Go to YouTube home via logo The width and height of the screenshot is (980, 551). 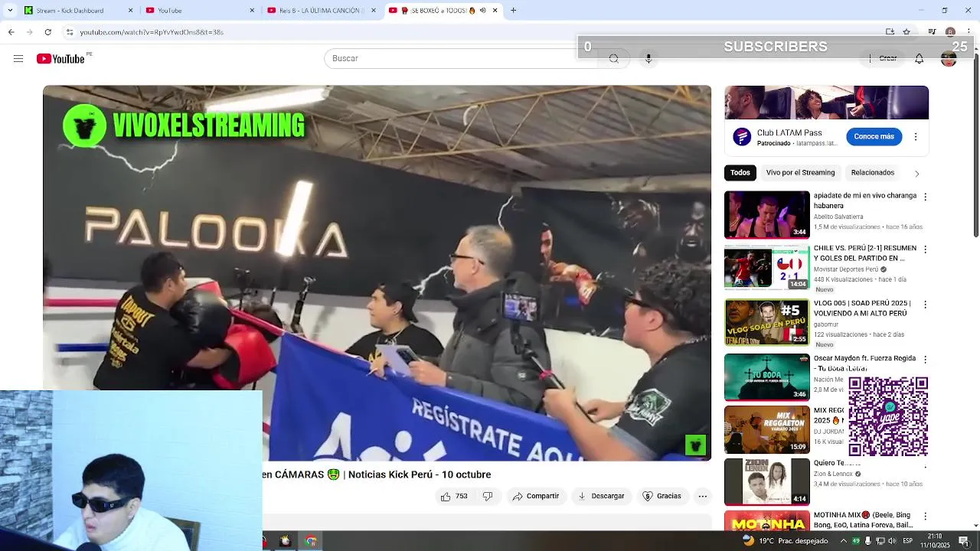click(60, 59)
